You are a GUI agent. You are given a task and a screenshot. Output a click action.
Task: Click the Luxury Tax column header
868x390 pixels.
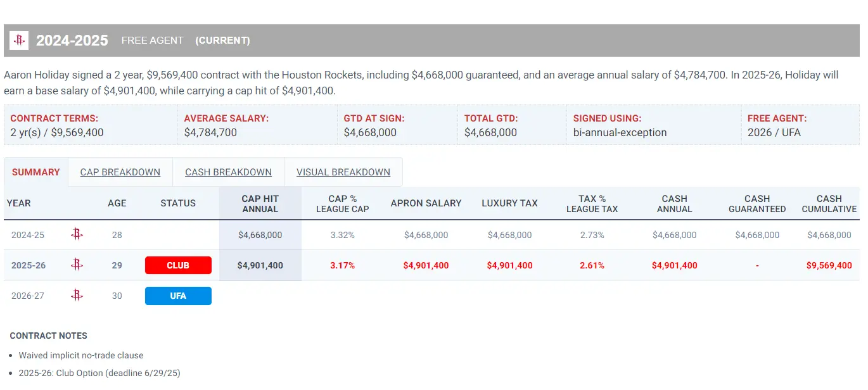click(x=510, y=203)
